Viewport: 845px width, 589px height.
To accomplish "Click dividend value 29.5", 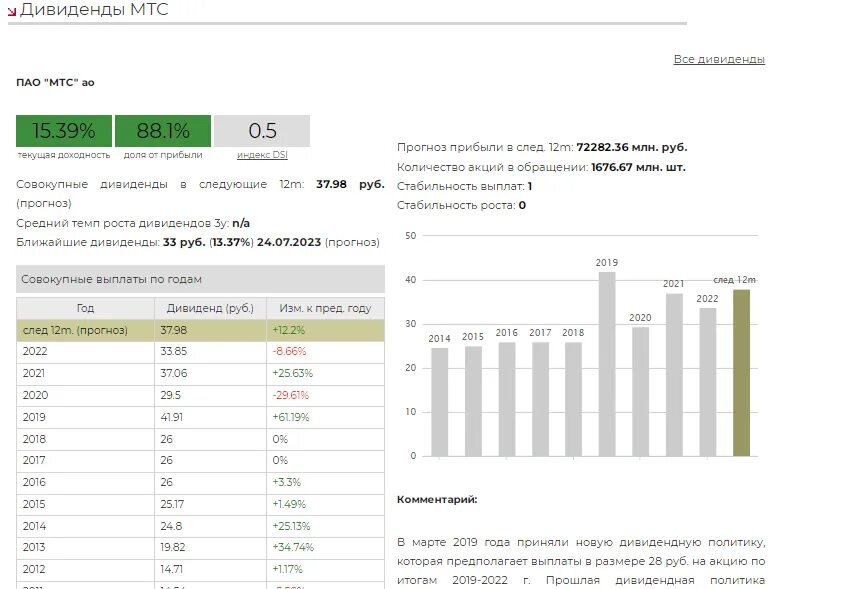I will pos(170,395).
